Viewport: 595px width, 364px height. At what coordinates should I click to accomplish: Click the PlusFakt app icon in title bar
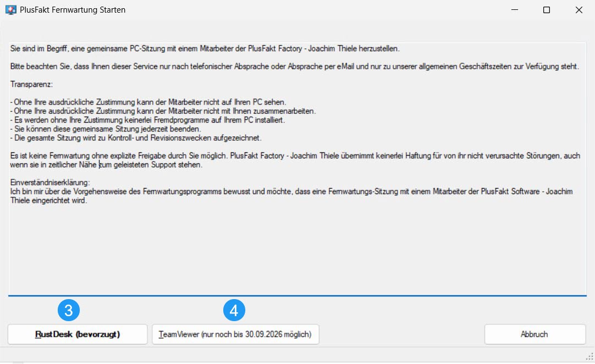(x=10, y=10)
